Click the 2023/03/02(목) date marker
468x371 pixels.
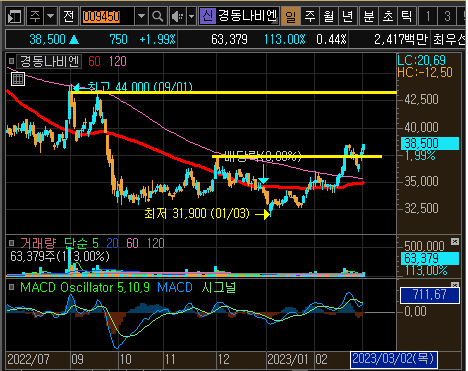[x=393, y=359]
